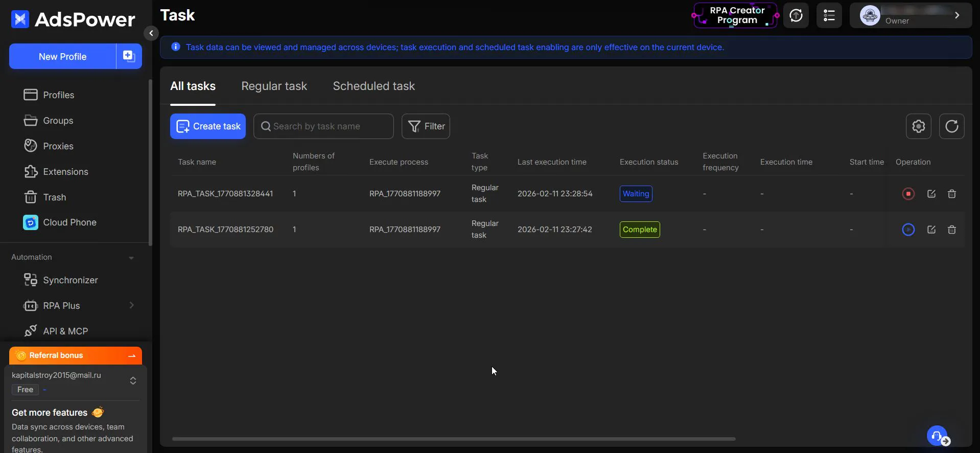This screenshot has height=453, width=980.
Task: Open the account switcher for kapitalstroy2015@mail.ru
Action: 133,380
